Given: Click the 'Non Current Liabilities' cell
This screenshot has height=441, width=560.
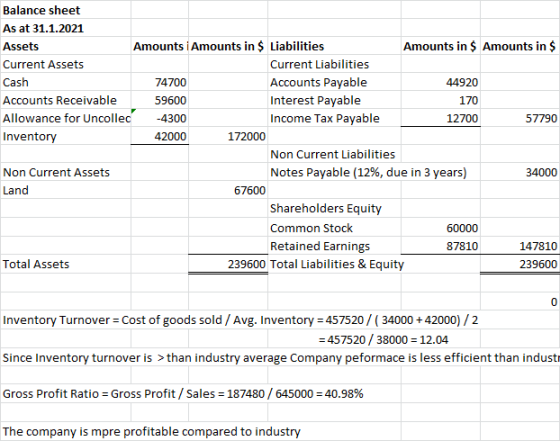Looking at the screenshot, I should pyautogui.click(x=333, y=154).
